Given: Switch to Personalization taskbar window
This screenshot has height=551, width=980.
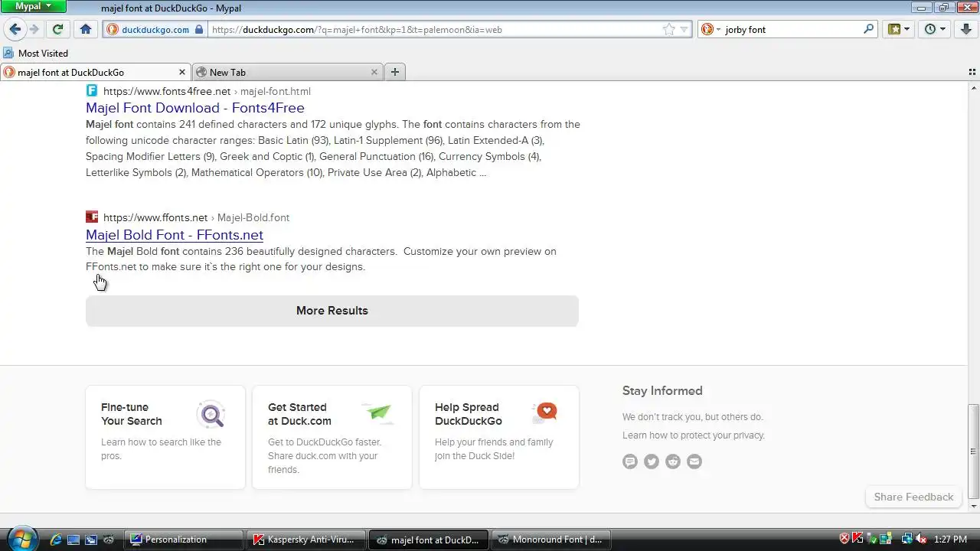Looking at the screenshot, I should [x=184, y=540].
